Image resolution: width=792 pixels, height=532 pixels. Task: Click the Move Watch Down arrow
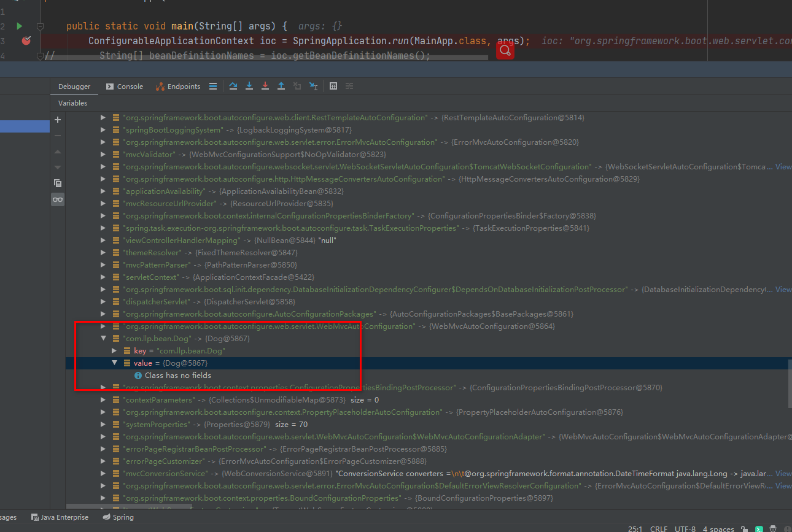pos(58,167)
